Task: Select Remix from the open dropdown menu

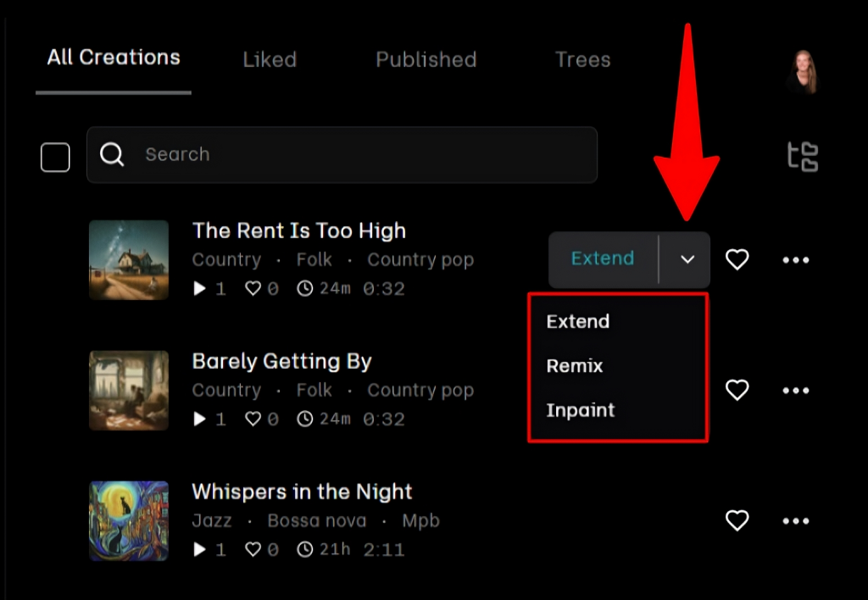Action: (x=575, y=366)
